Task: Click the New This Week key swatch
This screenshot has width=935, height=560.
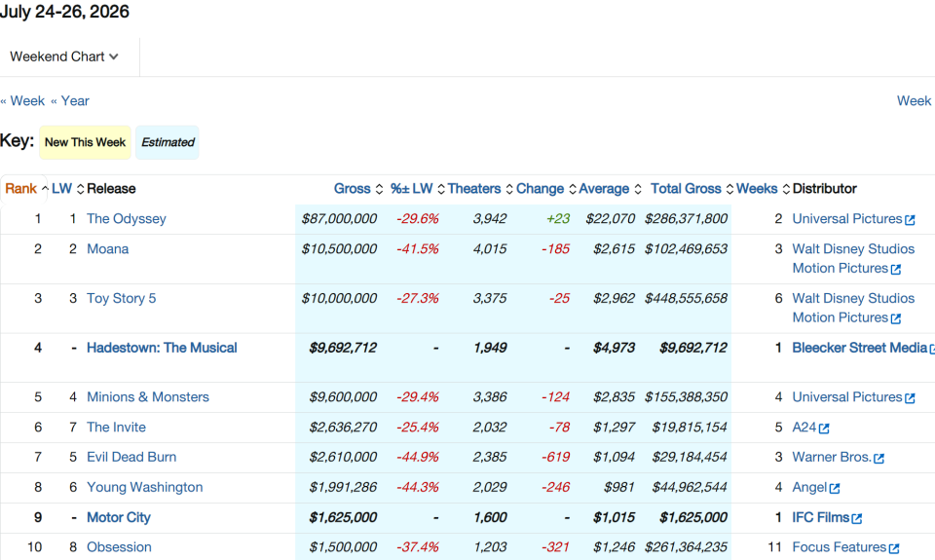Action: (86, 142)
